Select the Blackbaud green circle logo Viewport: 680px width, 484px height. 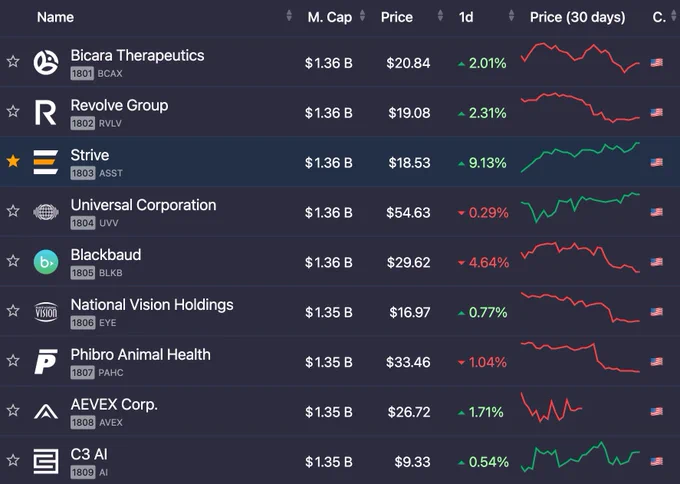click(x=46, y=262)
